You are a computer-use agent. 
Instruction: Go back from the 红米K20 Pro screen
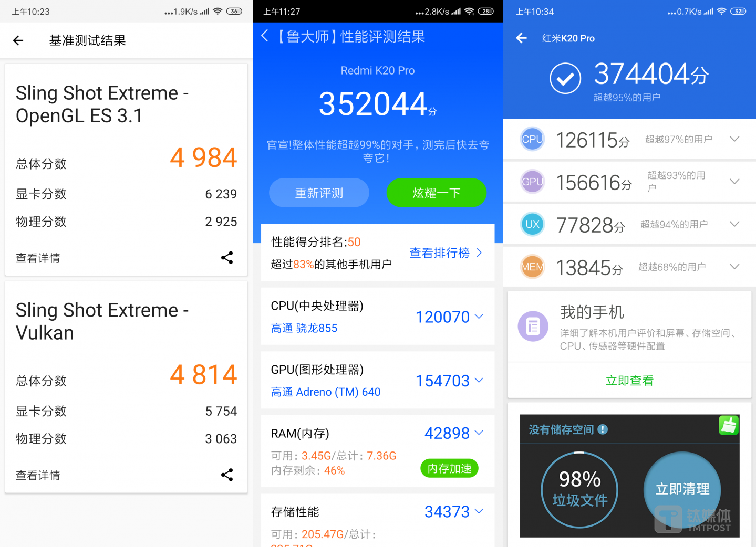click(x=522, y=38)
